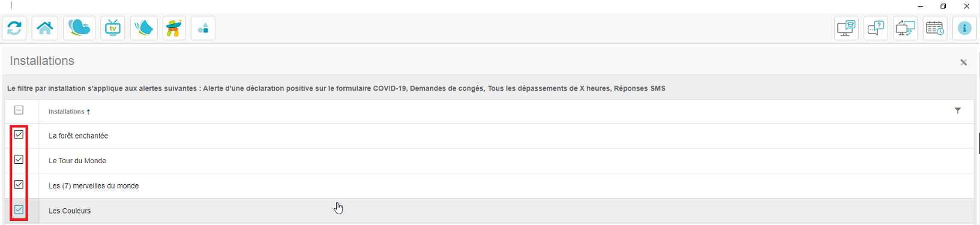Open the training monitor icon
The width and height of the screenshot is (980, 225).
tap(847, 28)
